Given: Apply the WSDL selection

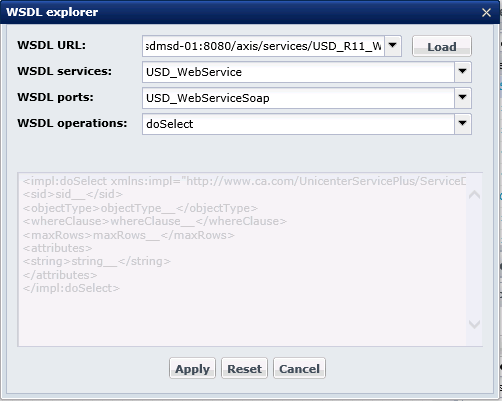Looking at the screenshot, I should pyautogui.click(x=192, y=368).
